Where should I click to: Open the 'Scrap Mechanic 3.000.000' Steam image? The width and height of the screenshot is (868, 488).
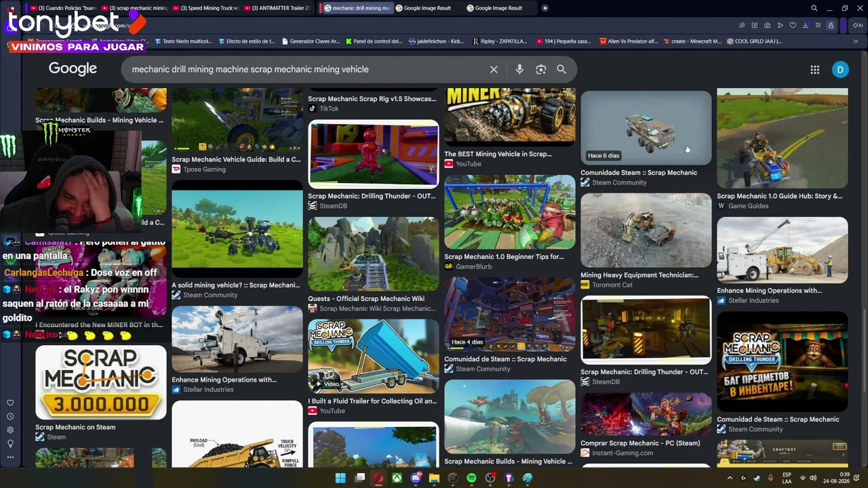[x=101, y=382]
